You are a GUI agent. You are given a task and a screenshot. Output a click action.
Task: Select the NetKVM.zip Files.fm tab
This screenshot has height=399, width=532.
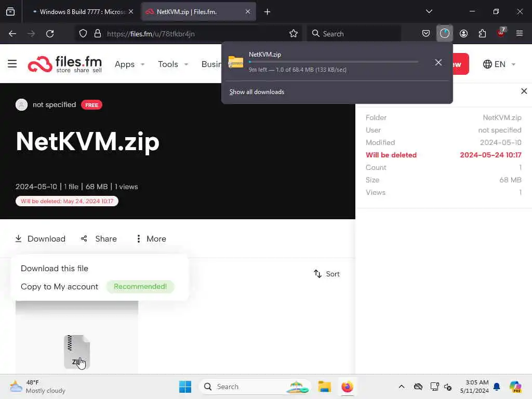click(x=198, y=11)
